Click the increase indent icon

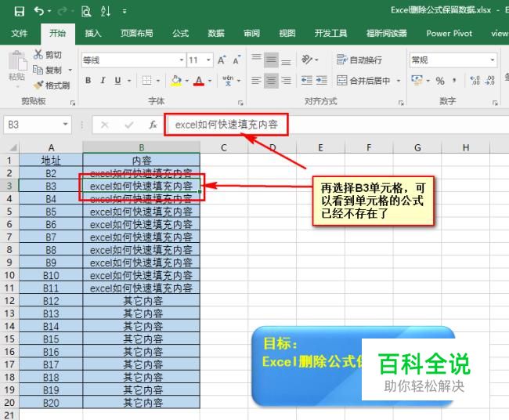click(321, 80)
